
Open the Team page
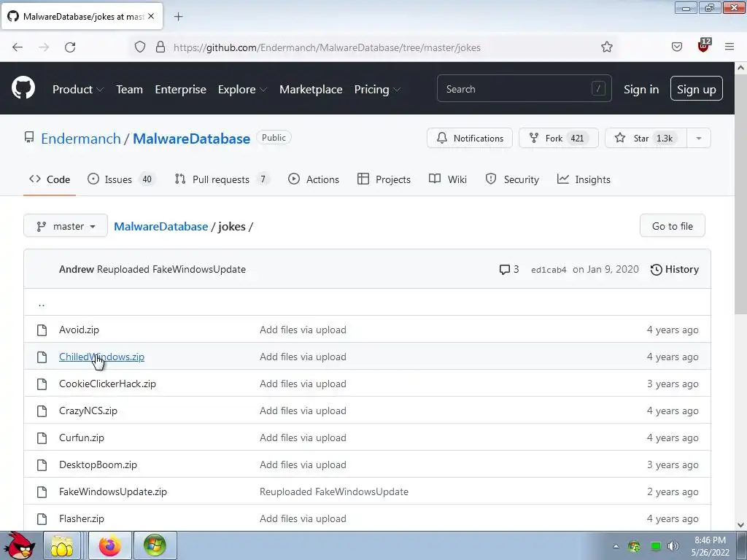(x=130, y=90)
